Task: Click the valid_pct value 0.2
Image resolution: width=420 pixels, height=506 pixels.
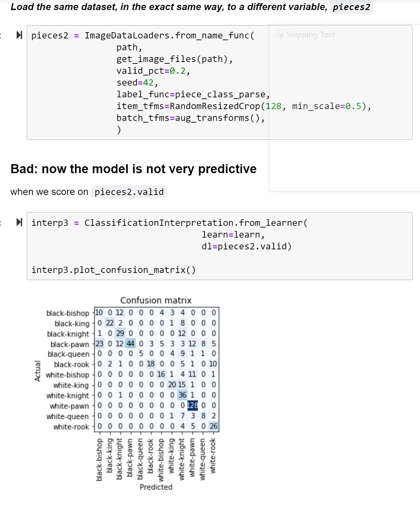Action: click(x=177, y=71)
